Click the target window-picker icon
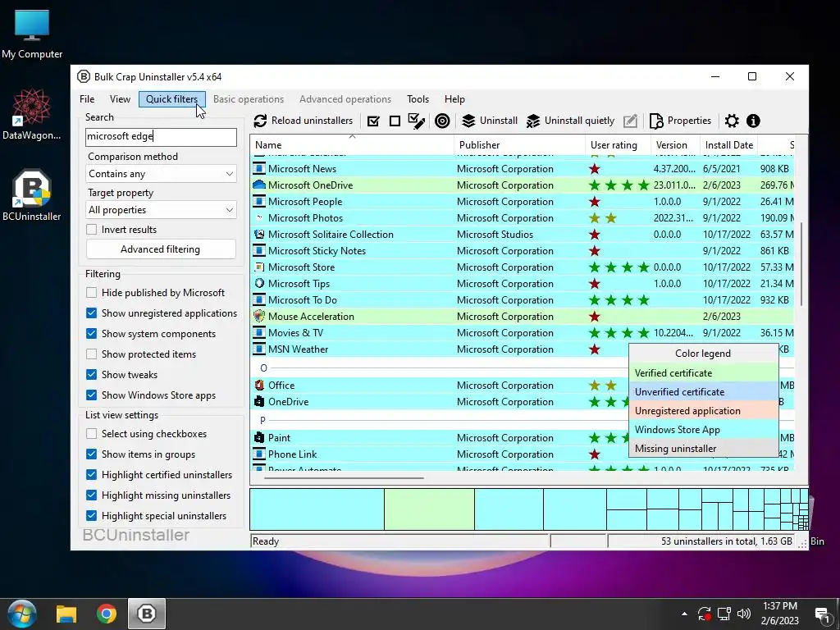The height and width of the screenshot is (630, 840). (442, 121)
